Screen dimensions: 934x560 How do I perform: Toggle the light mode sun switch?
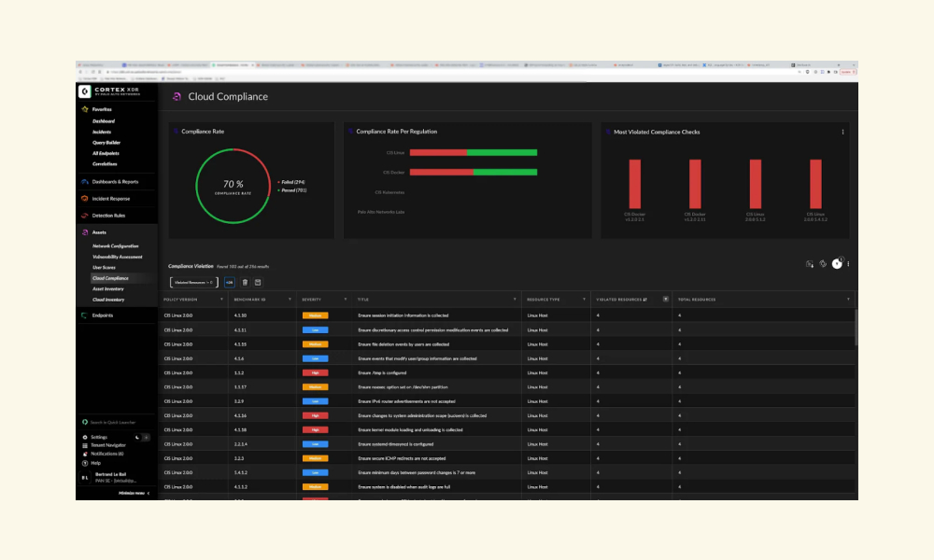coord(146,438)
